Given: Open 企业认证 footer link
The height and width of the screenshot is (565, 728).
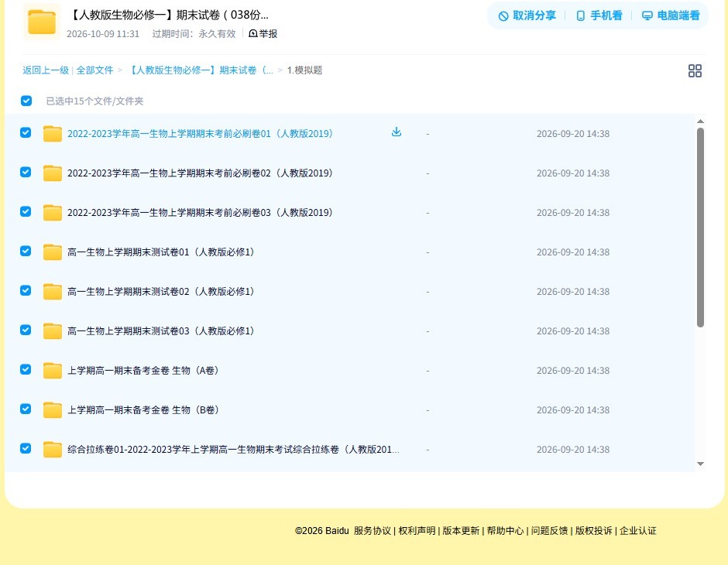Looking at the screenshot, I should (x=638, y=531).
